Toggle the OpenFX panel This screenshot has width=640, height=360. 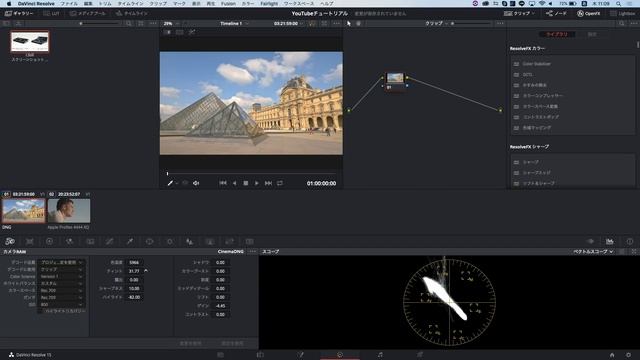coord(589,13)
